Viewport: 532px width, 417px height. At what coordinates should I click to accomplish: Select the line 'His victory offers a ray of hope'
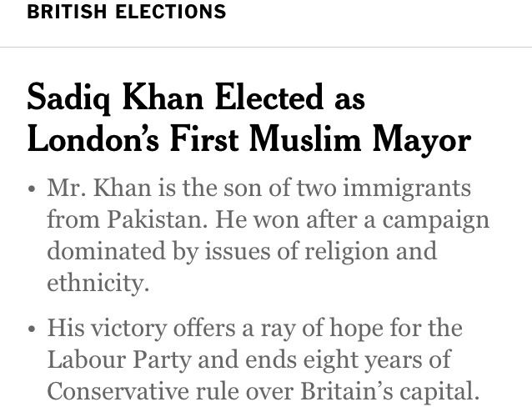point(255,329)
